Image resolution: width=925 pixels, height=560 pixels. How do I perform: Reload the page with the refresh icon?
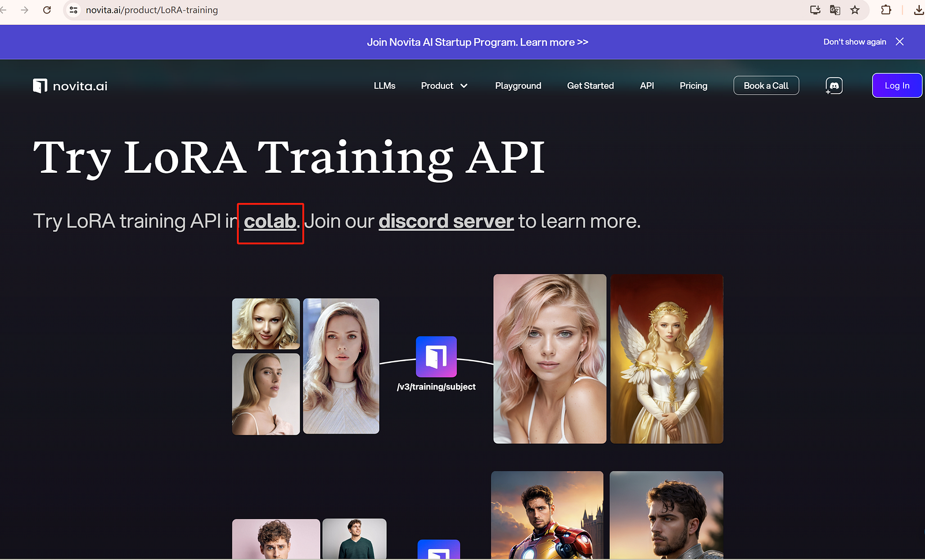pyautogui.click(x=47, y=10)
